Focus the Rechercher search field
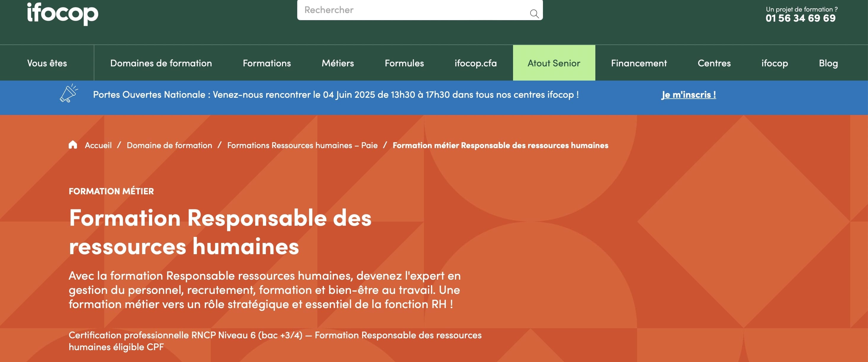Screen dimensions: 868x362 [420, 10]
